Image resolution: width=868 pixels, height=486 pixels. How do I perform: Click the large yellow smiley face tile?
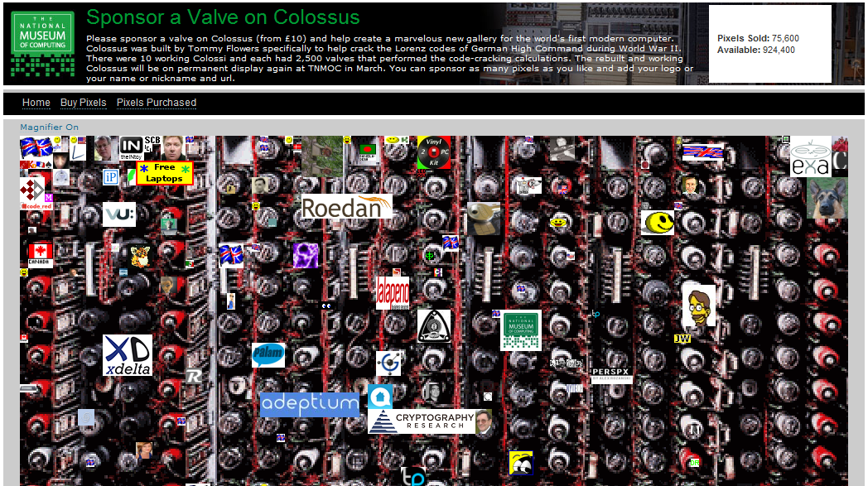[658, 223]
